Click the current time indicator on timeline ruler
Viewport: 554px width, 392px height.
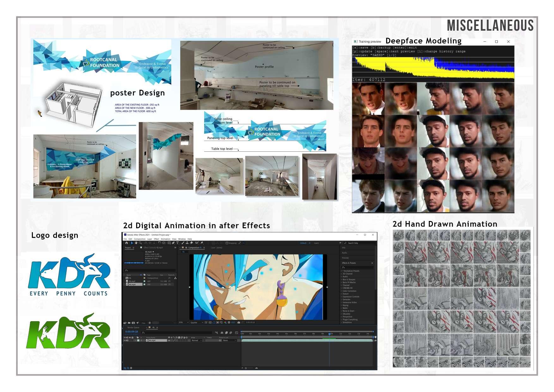[329, 334]
